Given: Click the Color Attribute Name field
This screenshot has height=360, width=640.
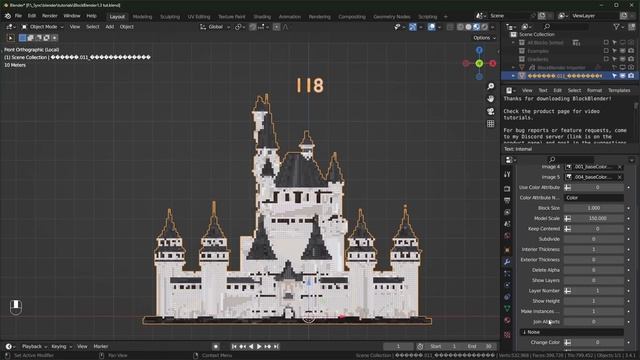Looking at the screenshot, I should [x=594, y=198].
